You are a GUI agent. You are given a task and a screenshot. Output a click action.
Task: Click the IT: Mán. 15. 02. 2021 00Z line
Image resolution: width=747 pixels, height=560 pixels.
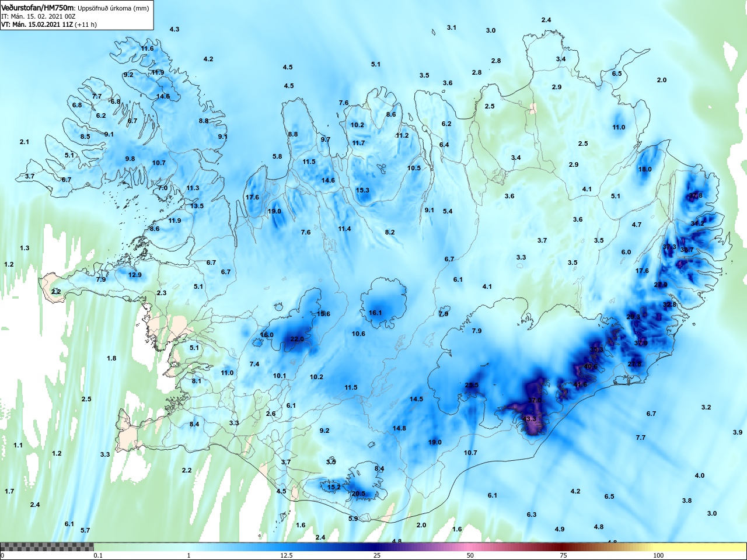coord(39,16)
